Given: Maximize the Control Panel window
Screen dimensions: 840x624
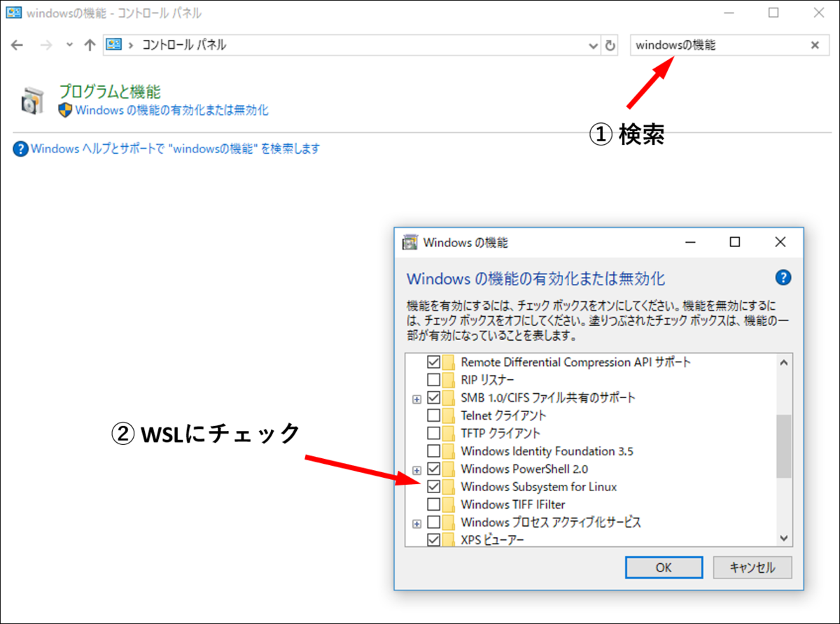Looking at the screenshot, I should click(773, 12).
